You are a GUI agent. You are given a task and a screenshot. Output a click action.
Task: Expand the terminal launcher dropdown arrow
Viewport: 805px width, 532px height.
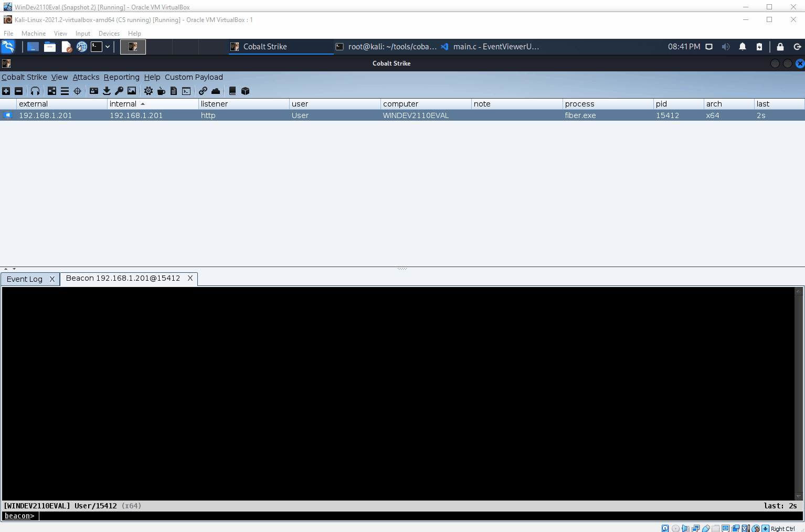[x=108, y=47]
